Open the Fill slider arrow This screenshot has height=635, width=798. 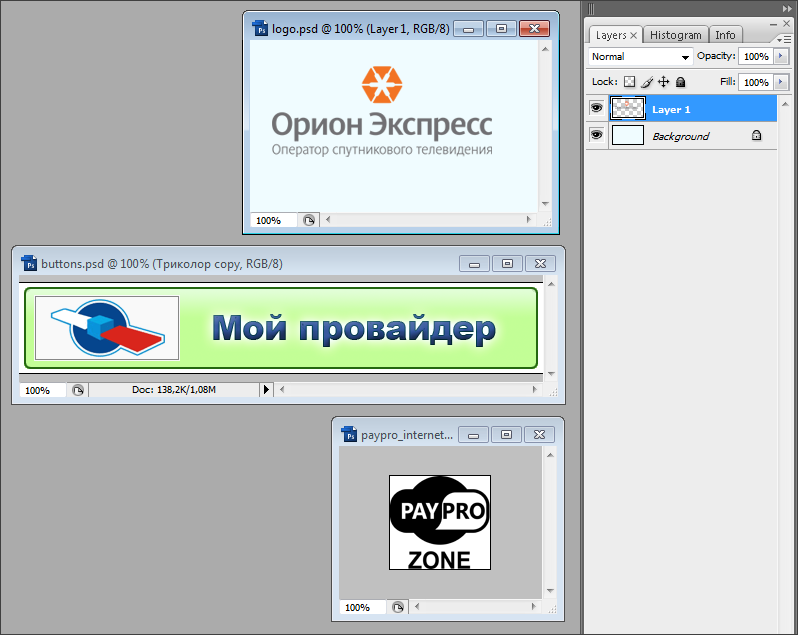[781, 82]
